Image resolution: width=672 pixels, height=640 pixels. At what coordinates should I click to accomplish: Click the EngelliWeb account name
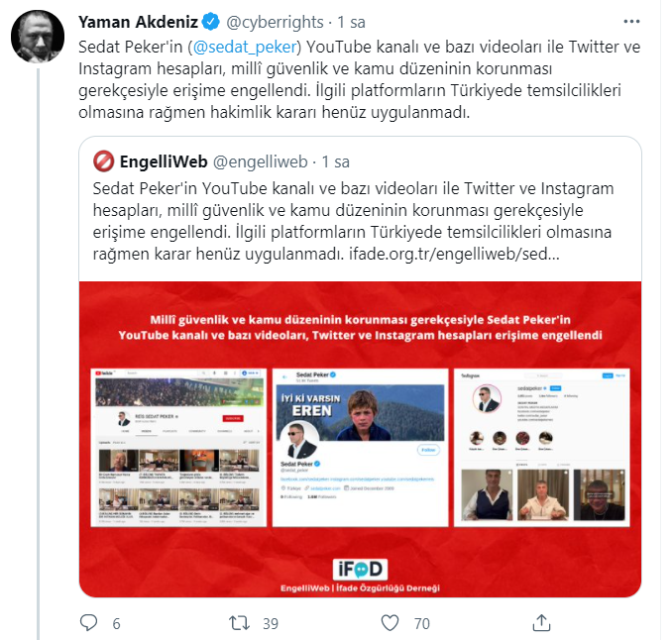pyautogui.click(x=164, y=161)
